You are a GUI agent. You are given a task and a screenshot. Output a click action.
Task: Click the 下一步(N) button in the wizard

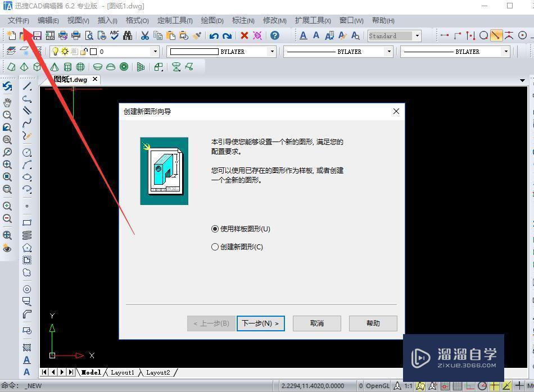point(260,323)
